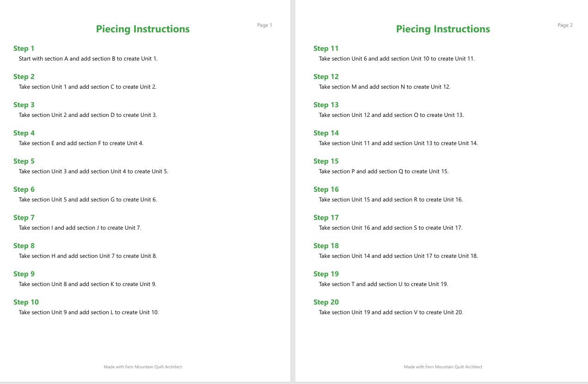Click the Piecing Instructions title on page 2
The height and width of the screenshot is (384, 588).
pos(443,29)
